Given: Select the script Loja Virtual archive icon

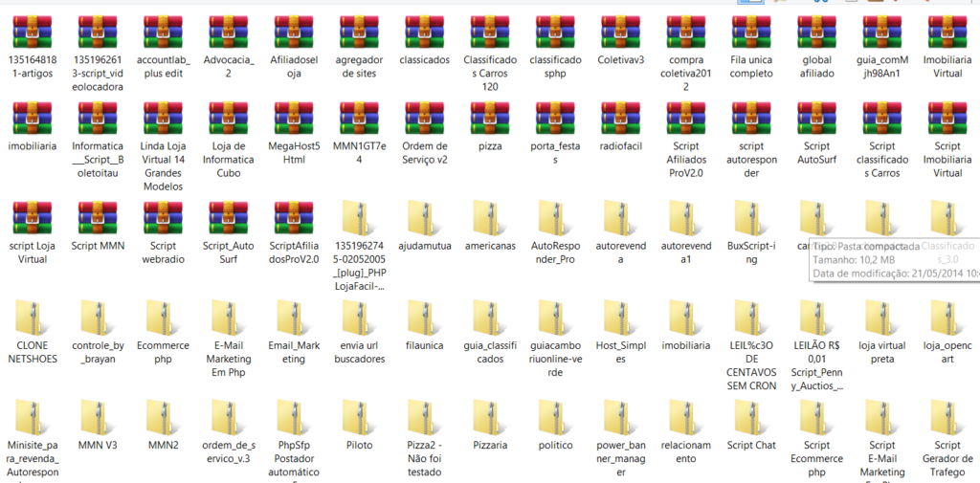Looking at the screenshot, I should coord(32,217).
